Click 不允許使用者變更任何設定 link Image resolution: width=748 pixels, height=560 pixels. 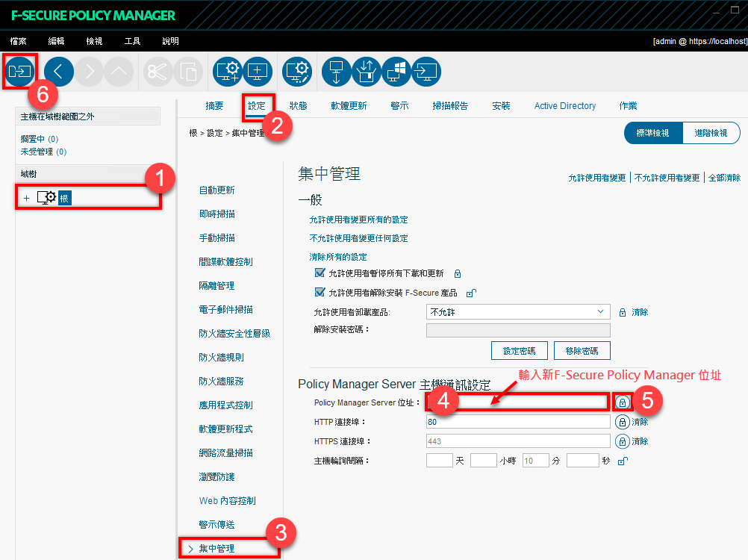[x=359, y=238]
